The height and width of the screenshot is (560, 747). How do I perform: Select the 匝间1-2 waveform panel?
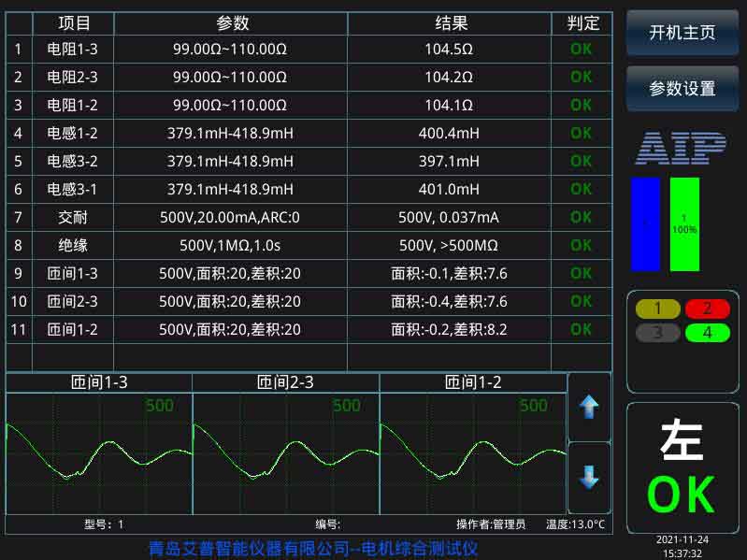click(473, 442)
